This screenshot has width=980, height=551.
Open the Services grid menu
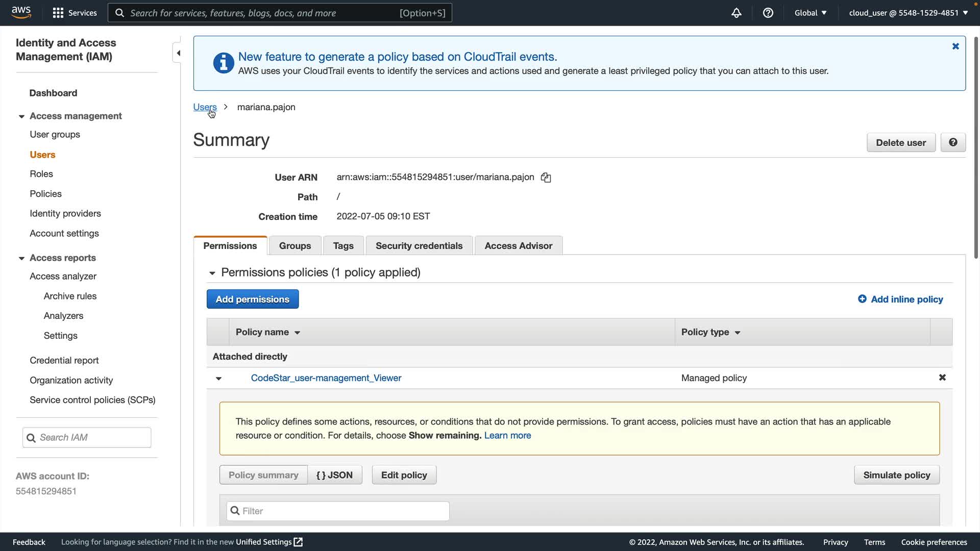(75, 13)
